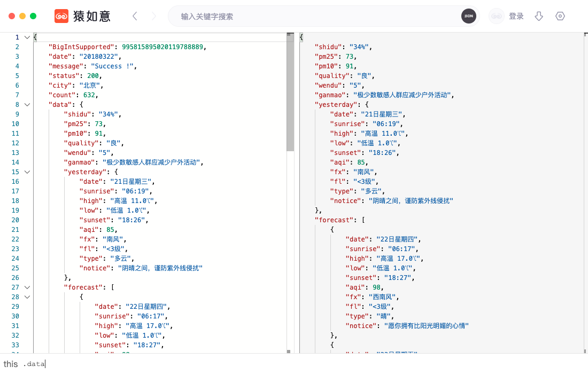Click the "22日星期四" value in the left editor

pyautogui.click(x=146, y=307)
